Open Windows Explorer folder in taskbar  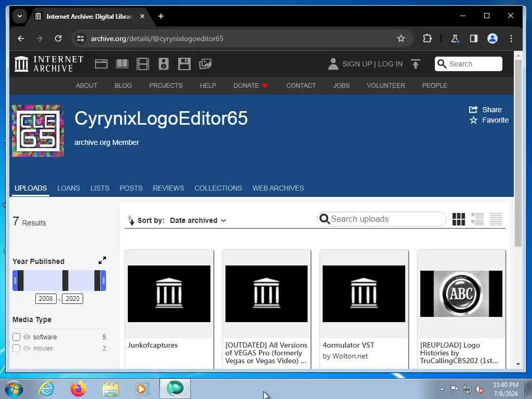pyautogui.click(x=111, y=389)
